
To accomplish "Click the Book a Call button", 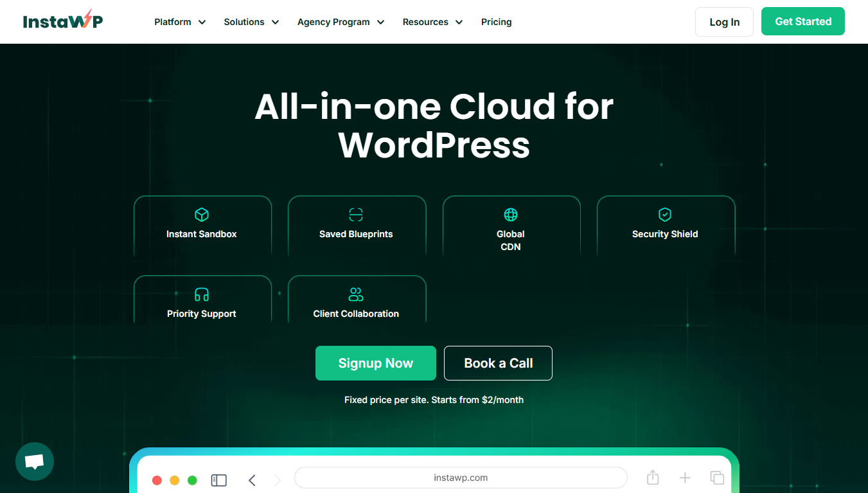I will point(498,363).
